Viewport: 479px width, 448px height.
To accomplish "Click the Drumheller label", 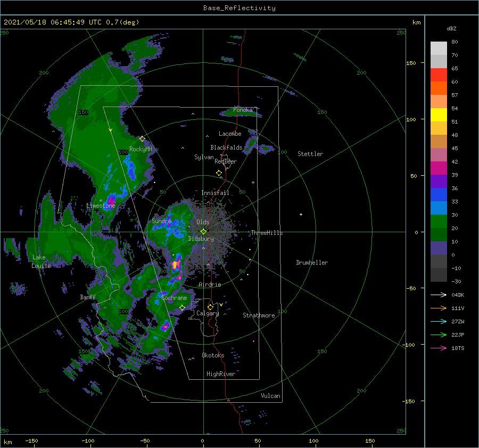I will (312, 263).
